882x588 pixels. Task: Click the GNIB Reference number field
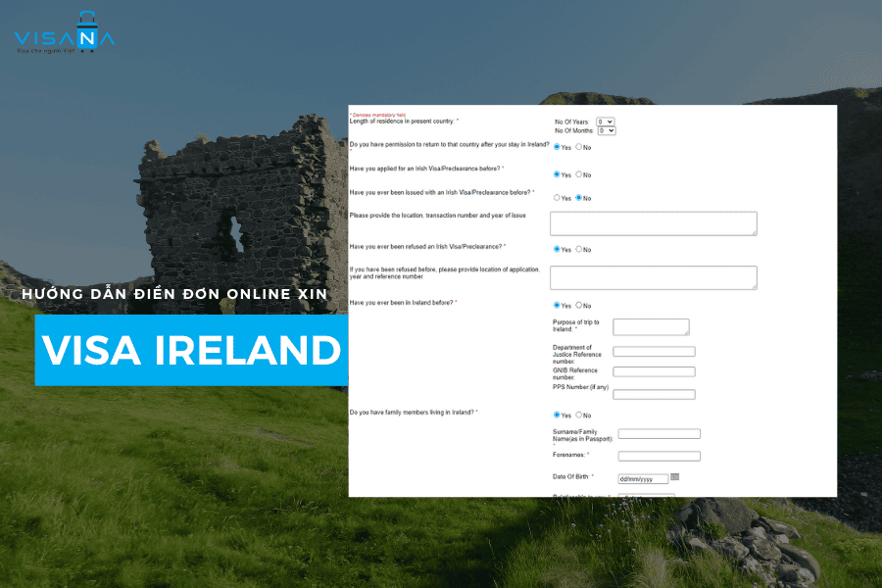(x=654, y=370)
